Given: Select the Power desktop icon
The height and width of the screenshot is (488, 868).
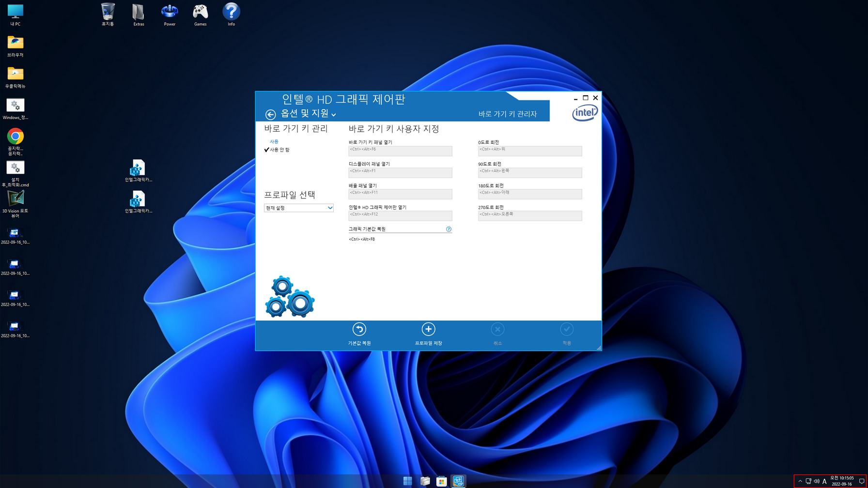Looking at the screenshot, I should (x=170, y=15).
